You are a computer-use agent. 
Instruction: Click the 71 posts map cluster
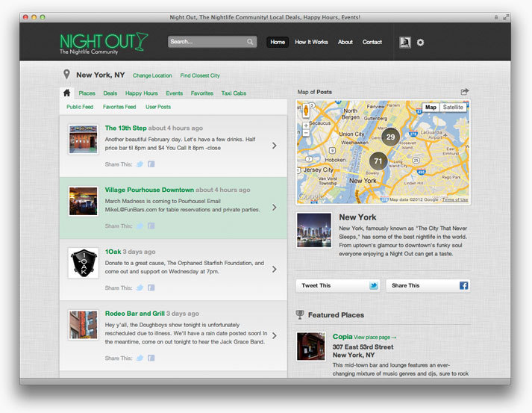tap(378, 161)
